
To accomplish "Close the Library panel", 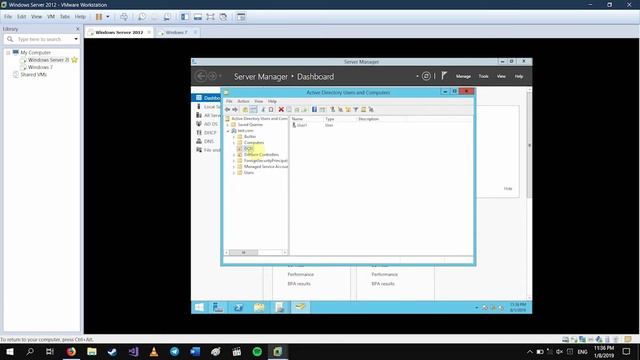I will [78, 29].
